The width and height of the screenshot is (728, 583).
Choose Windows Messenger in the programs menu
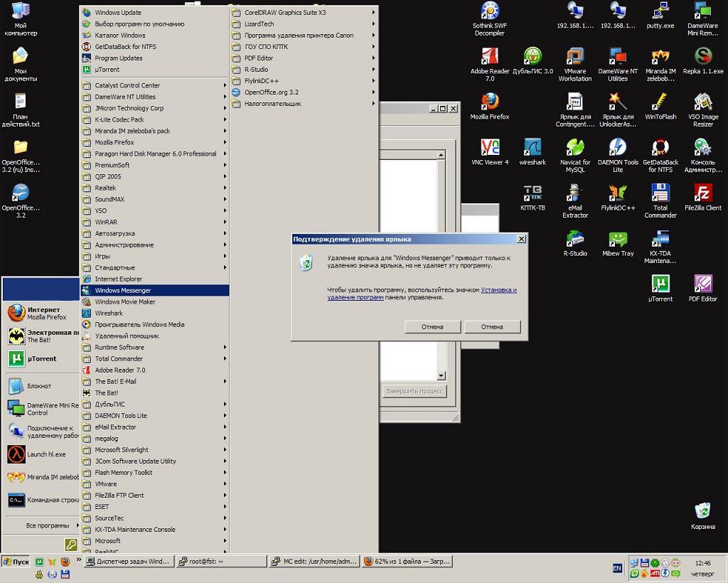[154, 290]
